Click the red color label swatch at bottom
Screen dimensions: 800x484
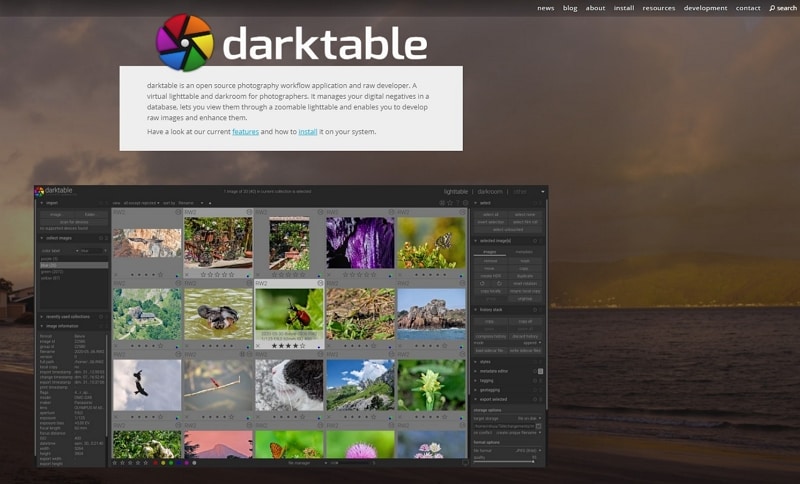coord(156,463)
